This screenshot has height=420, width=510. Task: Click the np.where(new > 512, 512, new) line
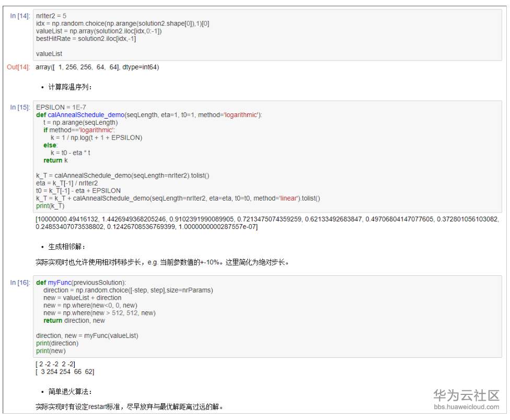[x=99, y=313]
